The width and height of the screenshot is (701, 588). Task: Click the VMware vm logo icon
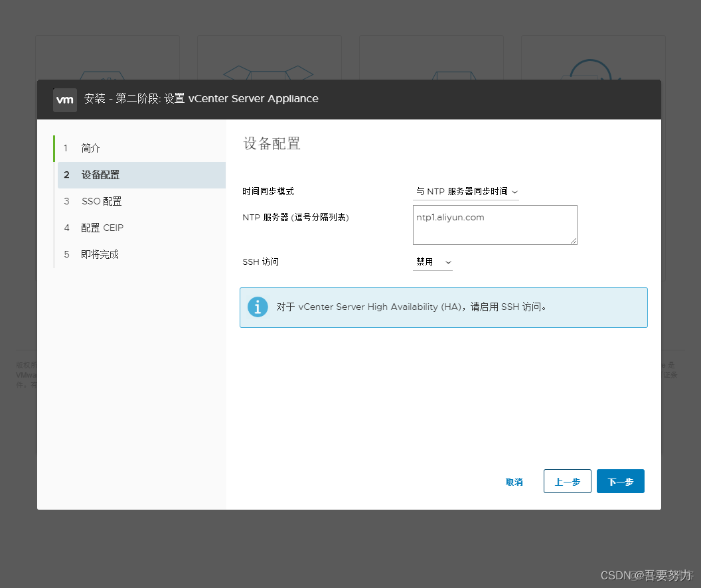[65, 100]
